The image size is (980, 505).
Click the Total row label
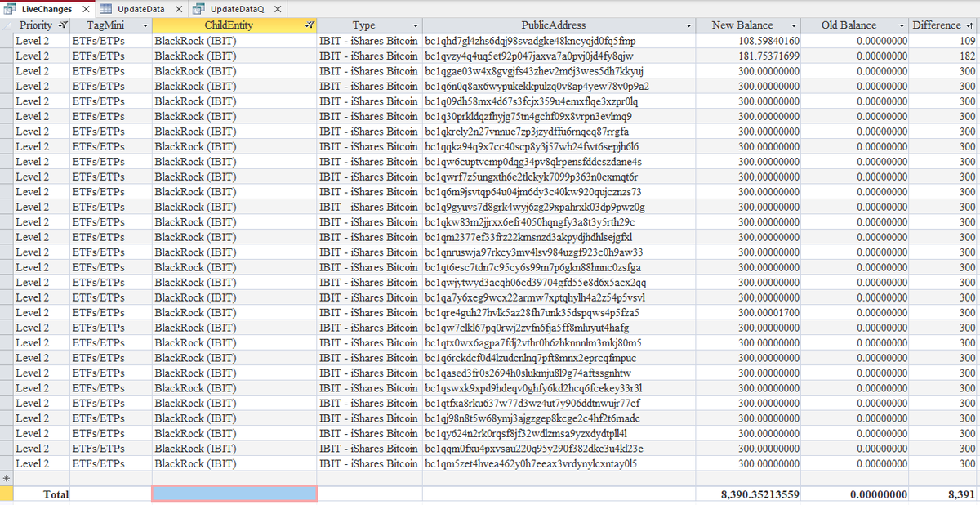click(56, 494)
